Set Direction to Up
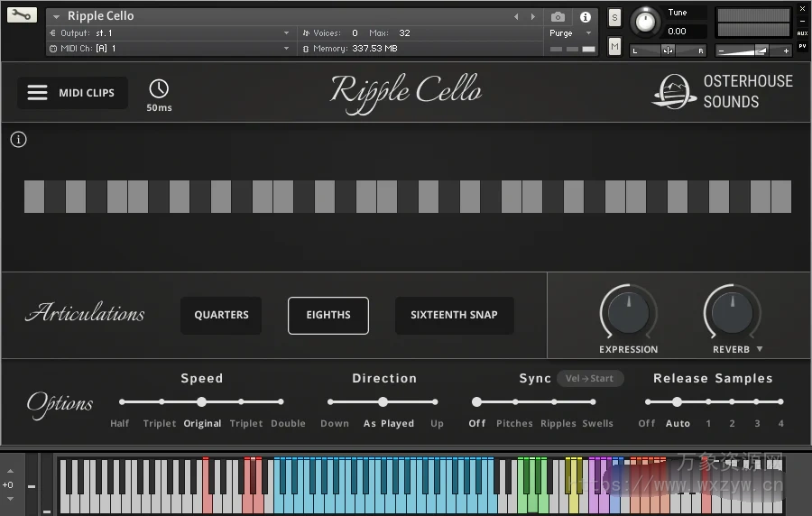 pos(437,423)
